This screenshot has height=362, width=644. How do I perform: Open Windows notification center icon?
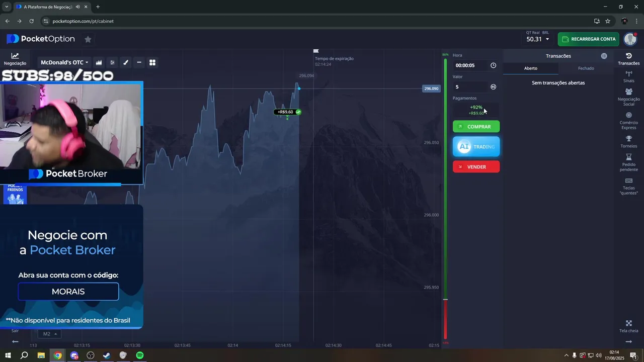633,355
